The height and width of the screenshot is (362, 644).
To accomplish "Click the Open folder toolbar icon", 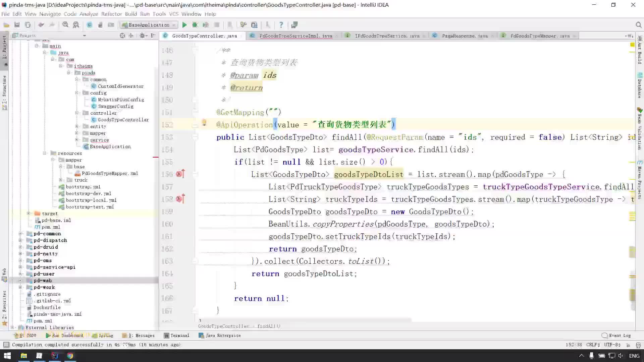I will click(x=6, y=25).
